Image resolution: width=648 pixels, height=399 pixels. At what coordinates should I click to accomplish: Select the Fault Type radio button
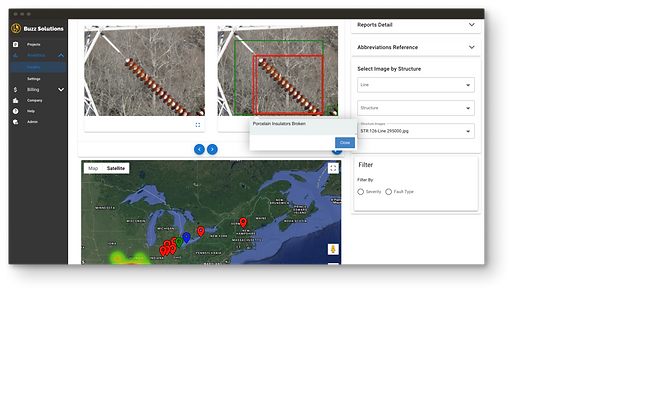[x=388, y=192]
